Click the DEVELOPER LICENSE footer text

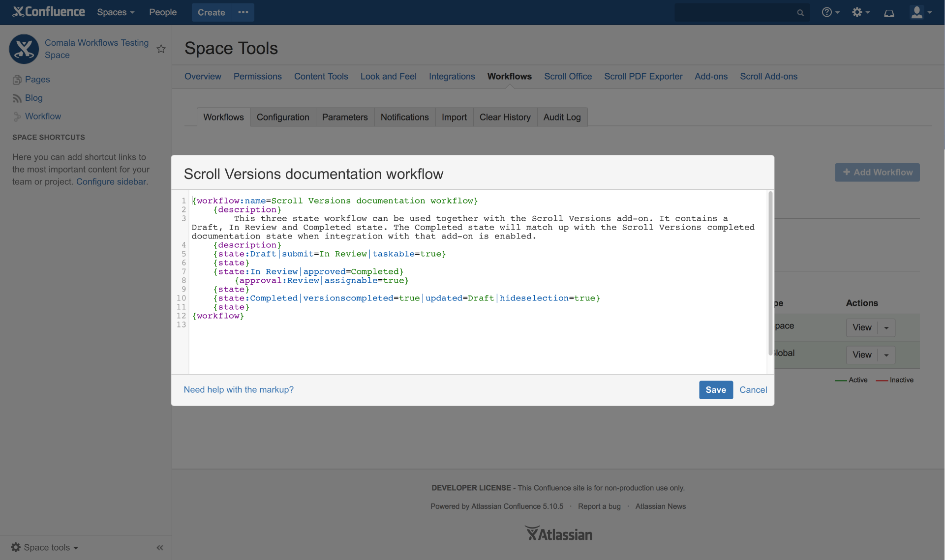pyautogui.click(x=471, y=488)
